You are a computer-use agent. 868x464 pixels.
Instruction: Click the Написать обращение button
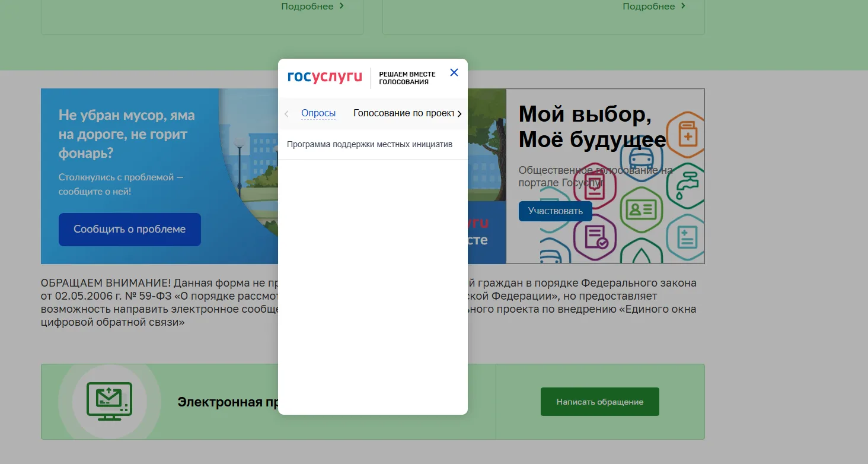[x=600, y=402]
